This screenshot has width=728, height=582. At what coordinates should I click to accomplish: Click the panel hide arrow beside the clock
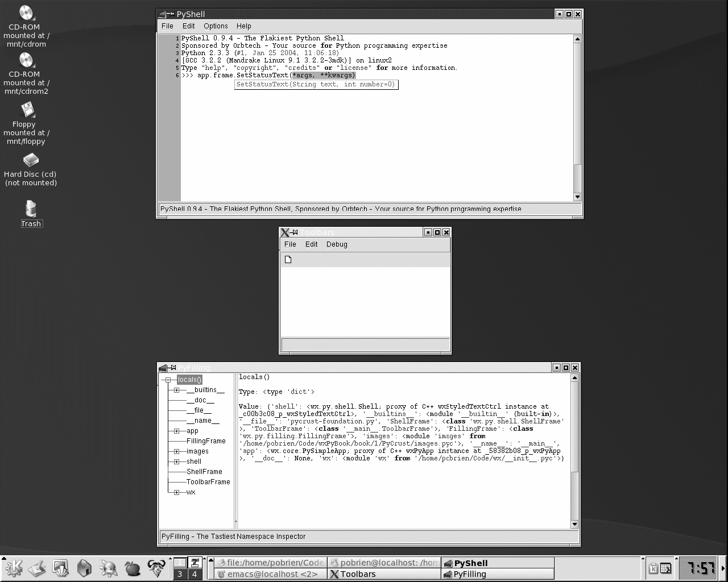point(724,568)
